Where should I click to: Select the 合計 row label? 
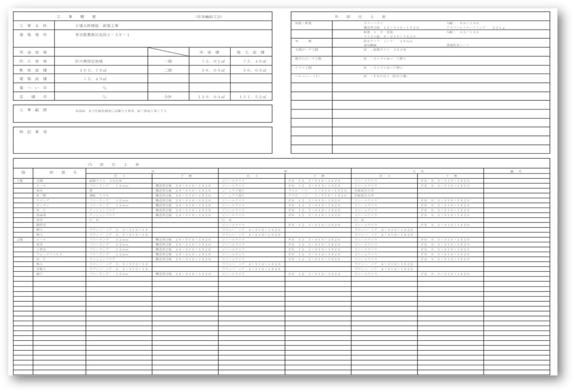click(169, 96)
